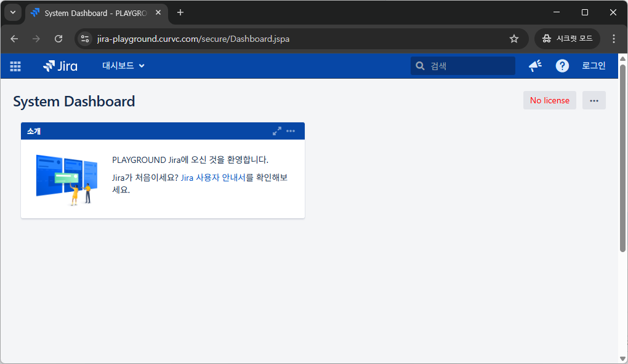Open the Jira 사용자 안내서 link
The width and height of the screenshot is (628, 364).
tap(213, 178)
